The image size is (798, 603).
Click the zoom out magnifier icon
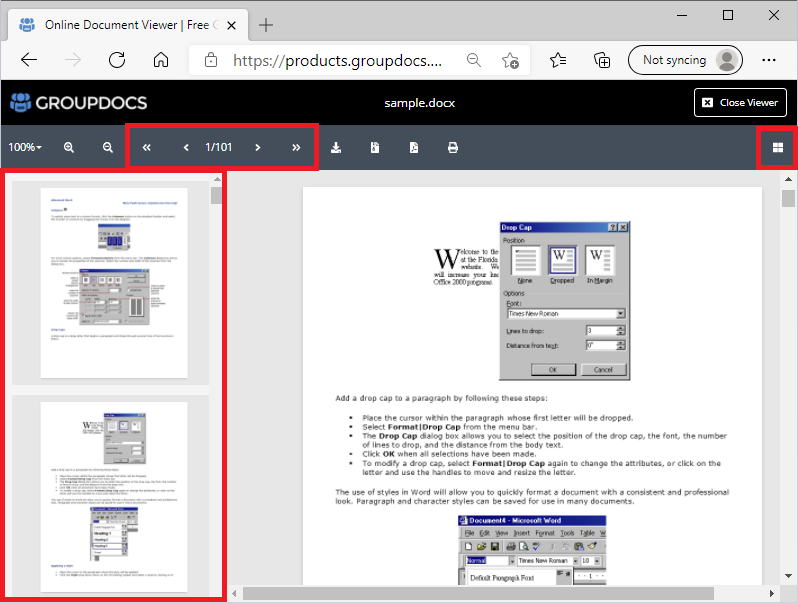(108, 147)
